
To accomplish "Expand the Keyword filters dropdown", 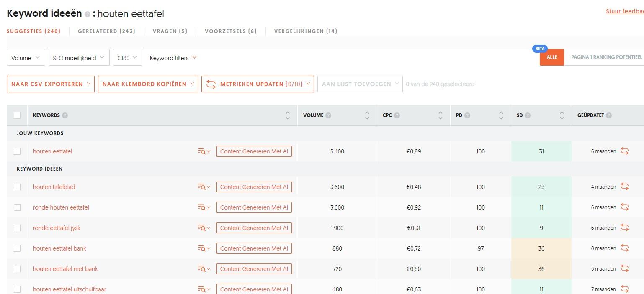I will click(173, 58).
